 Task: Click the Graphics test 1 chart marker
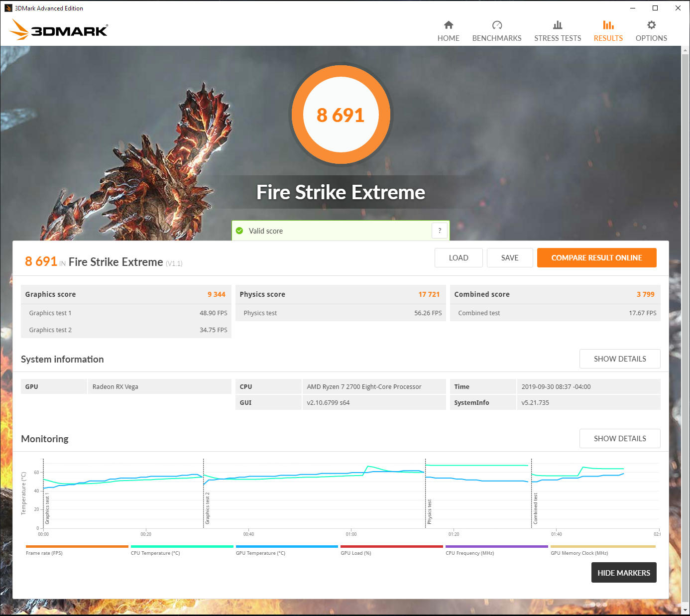[47, 509]
